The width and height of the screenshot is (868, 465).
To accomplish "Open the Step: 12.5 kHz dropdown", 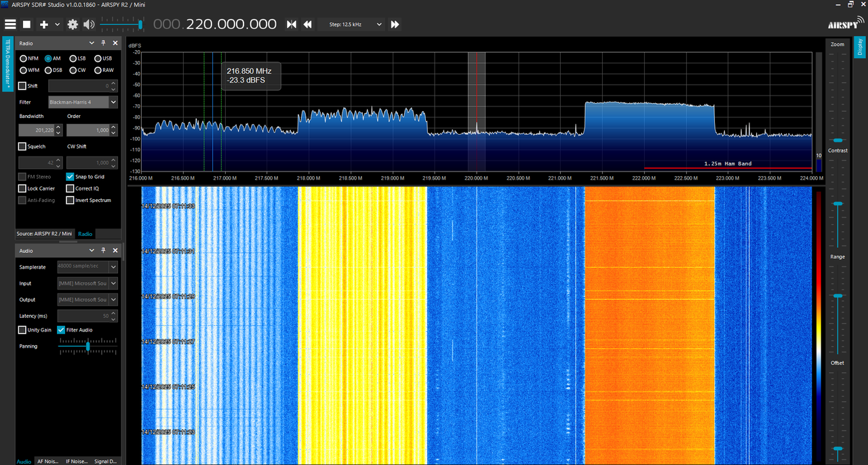I will pos(351,24).
